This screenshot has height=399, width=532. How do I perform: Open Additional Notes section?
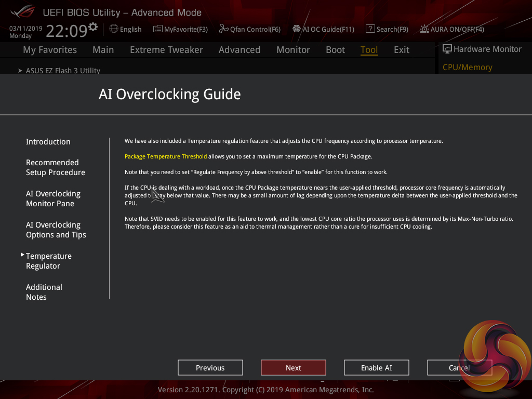(44, 292)
